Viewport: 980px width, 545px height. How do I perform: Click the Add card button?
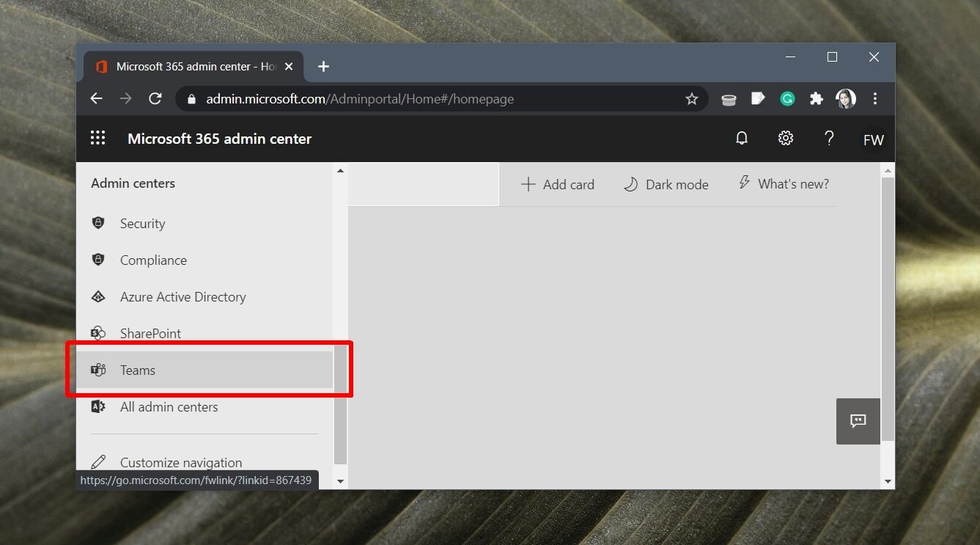click(557, 184)
